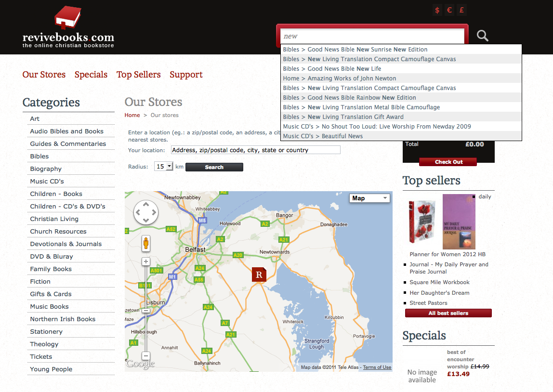This screenshot has width=553, height=392.
Task: Open the Map type dropdown
Action: tap(369, 198)
